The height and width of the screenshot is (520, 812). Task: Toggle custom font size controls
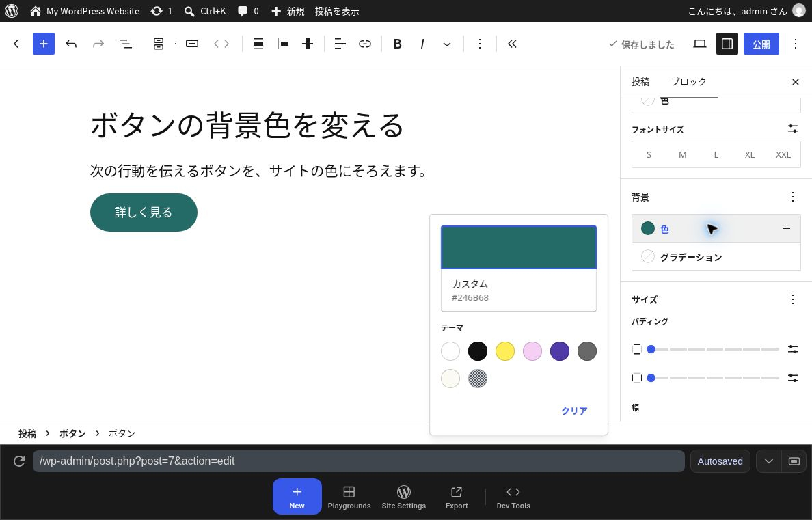(x=793, y=128)
